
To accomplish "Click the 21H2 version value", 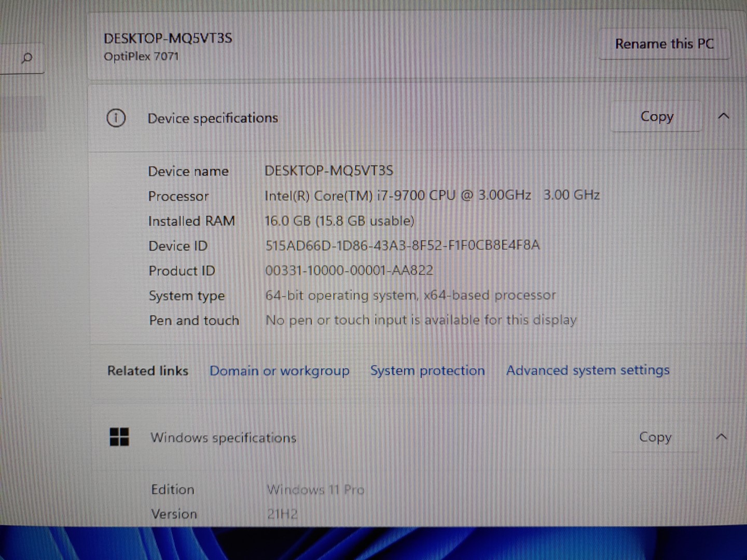I will coord(282,514).
